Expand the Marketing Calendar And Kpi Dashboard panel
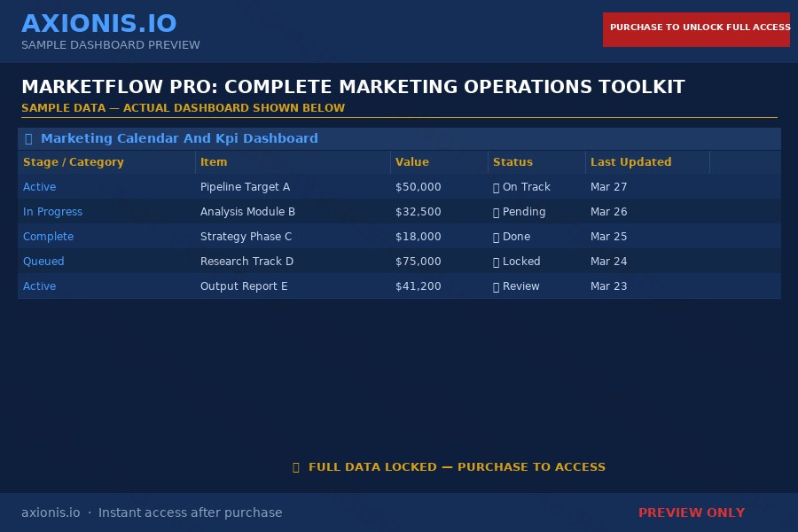The height and width of the screenshot is (532, 798). tap(180, 138)
